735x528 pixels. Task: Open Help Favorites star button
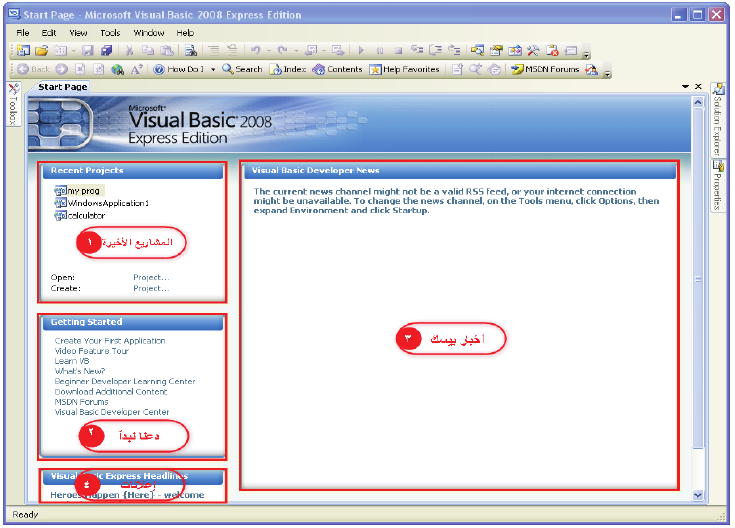pos(405,69)
